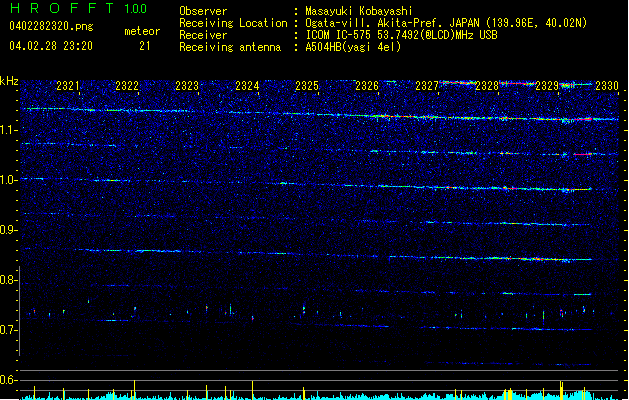
Task: Click the 0.9 kHz axis label
Action: pyautogui.click(x=9, y=230)
